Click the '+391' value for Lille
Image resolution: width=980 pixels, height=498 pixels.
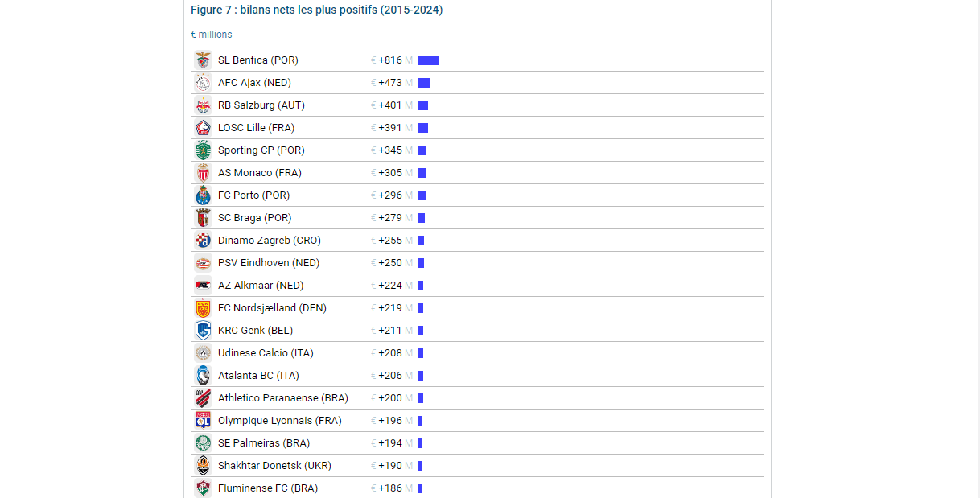tap(390, 128)
